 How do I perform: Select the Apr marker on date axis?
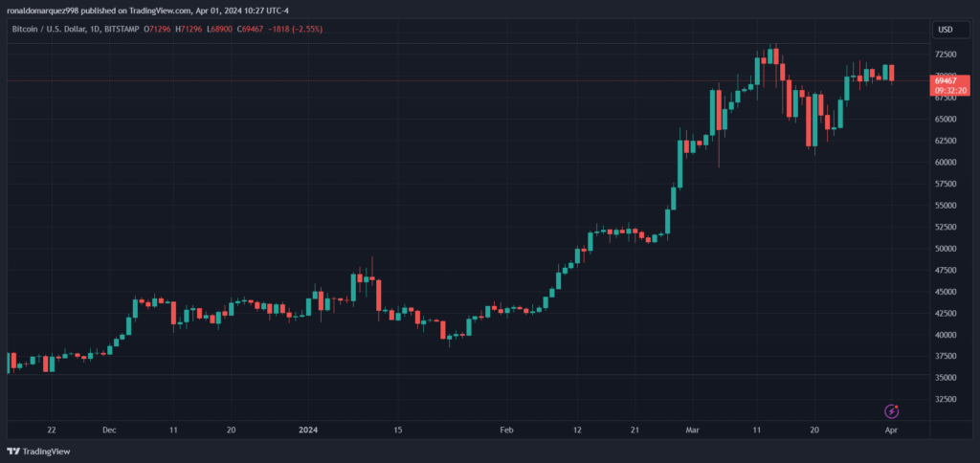coord(891,430)
